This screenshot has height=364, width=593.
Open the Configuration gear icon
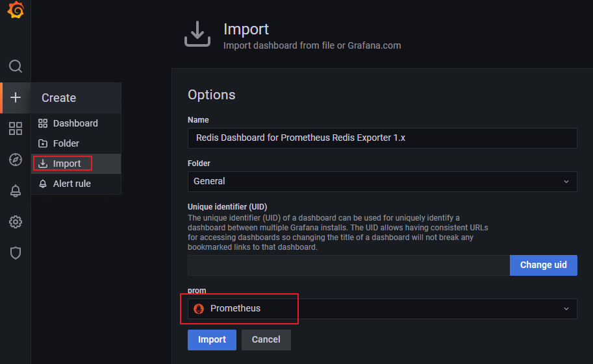click(16, 222)
